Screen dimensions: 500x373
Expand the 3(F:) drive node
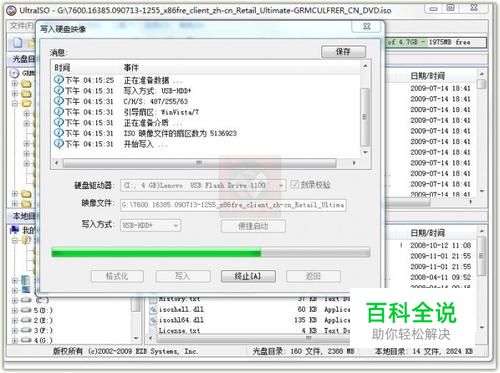pos(15,330)
